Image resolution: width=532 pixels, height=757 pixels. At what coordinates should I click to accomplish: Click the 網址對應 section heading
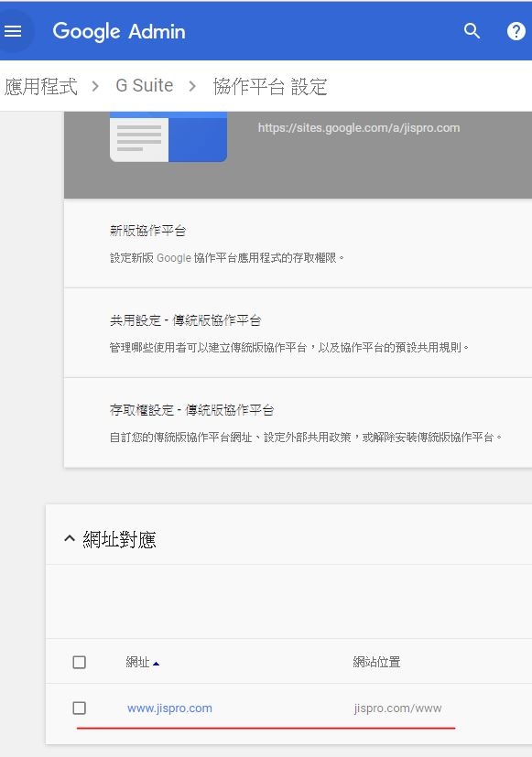(119, 539)
